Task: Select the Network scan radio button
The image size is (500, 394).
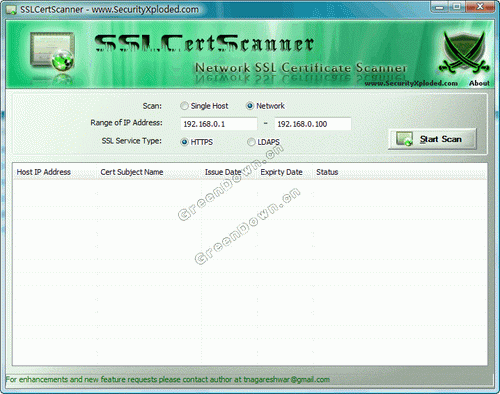Action: [x=250, y=106]
